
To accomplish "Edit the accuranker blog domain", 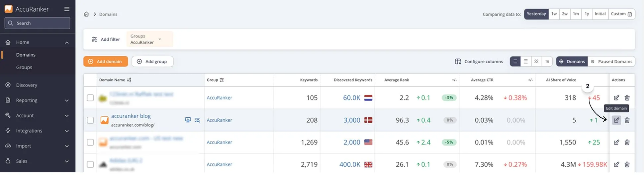I will (x=616, y=120).
